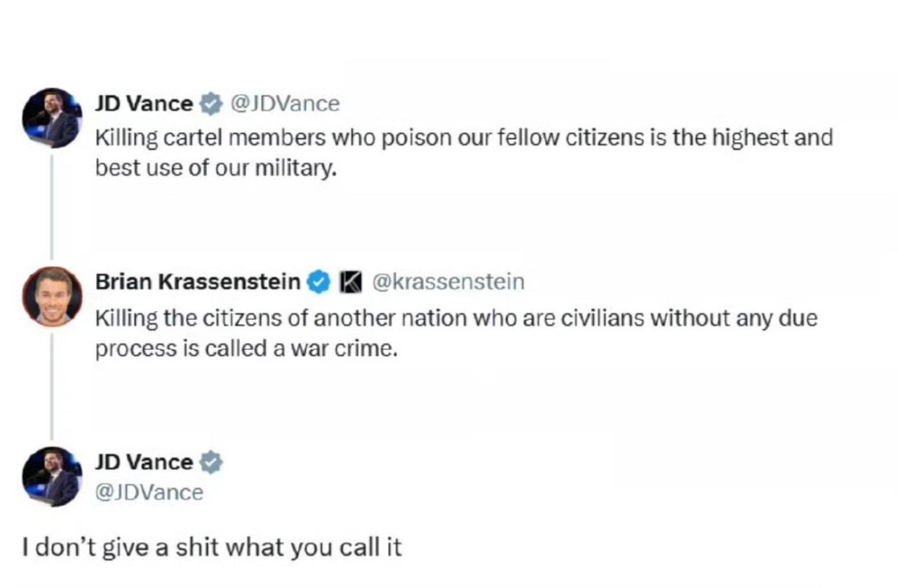Click the @krassenstein handle
The height and width of the screenshot is (588, 898).
448,282
